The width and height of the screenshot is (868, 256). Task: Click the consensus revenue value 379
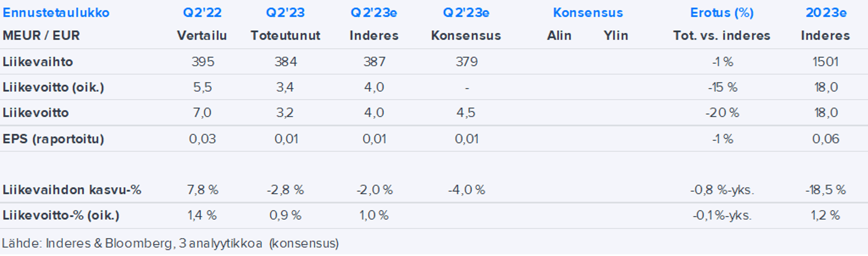[466, 62]
